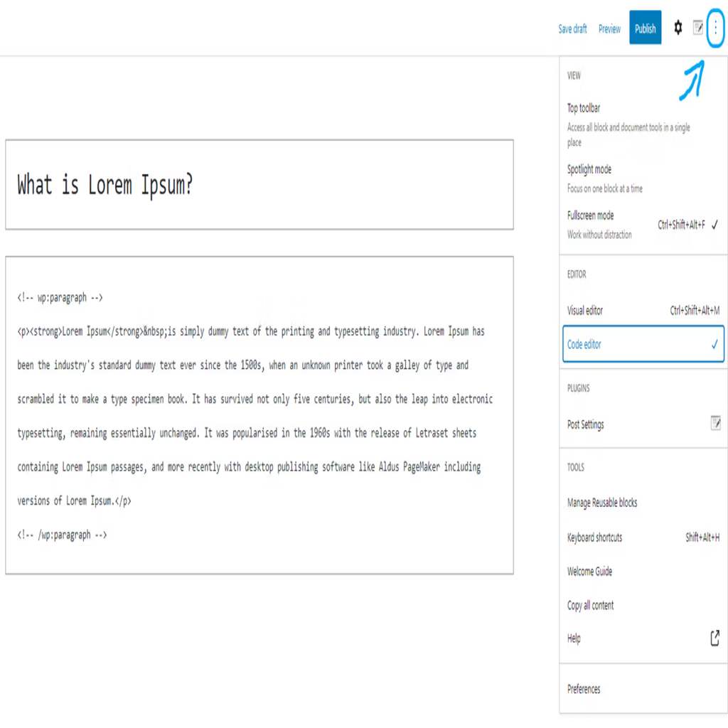This screenshot has width=728, height=728.
Task: Click the blue Publish button
Action: (645, 28)
